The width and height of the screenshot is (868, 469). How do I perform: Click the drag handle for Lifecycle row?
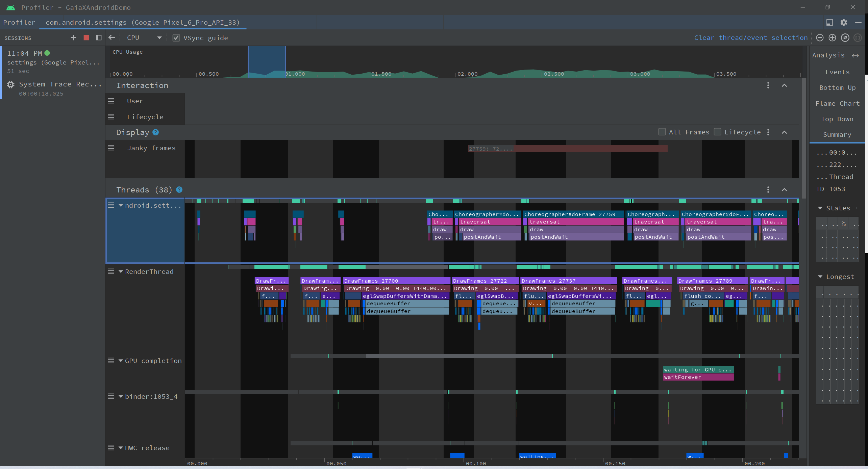click(x=111, y=117)
